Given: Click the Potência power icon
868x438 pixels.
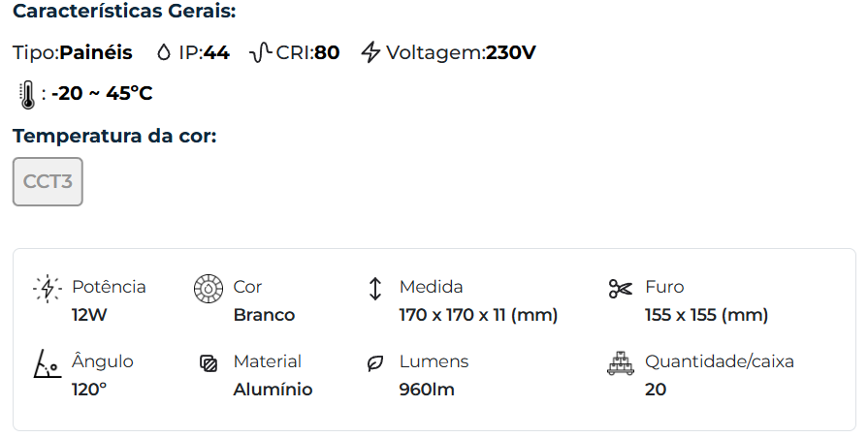Looking at the screenshot, I should pos(47,289).
